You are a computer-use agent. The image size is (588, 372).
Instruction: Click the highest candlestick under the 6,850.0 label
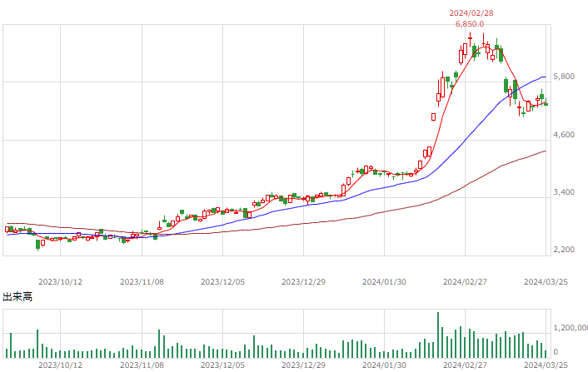470,39
